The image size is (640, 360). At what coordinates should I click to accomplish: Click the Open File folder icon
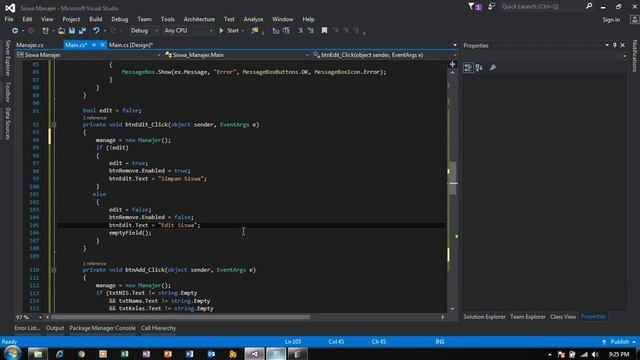click(x=61, y=31)
